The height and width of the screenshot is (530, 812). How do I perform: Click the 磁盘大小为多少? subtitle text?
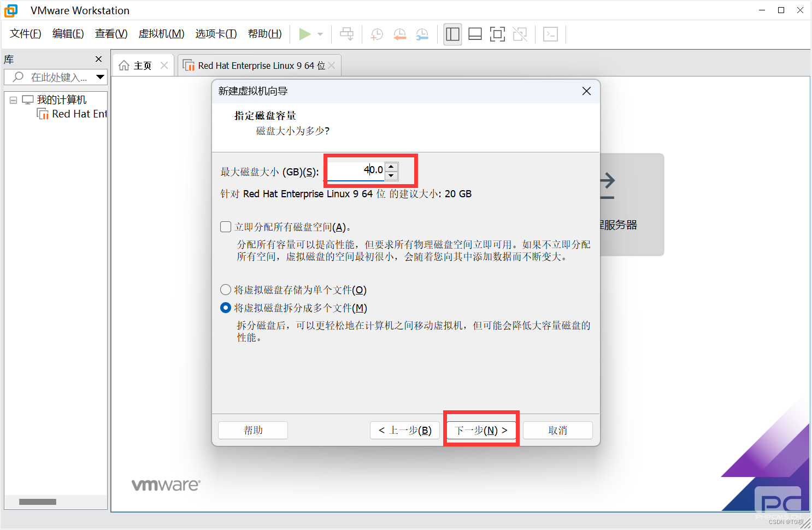click(x=293, y=131)
